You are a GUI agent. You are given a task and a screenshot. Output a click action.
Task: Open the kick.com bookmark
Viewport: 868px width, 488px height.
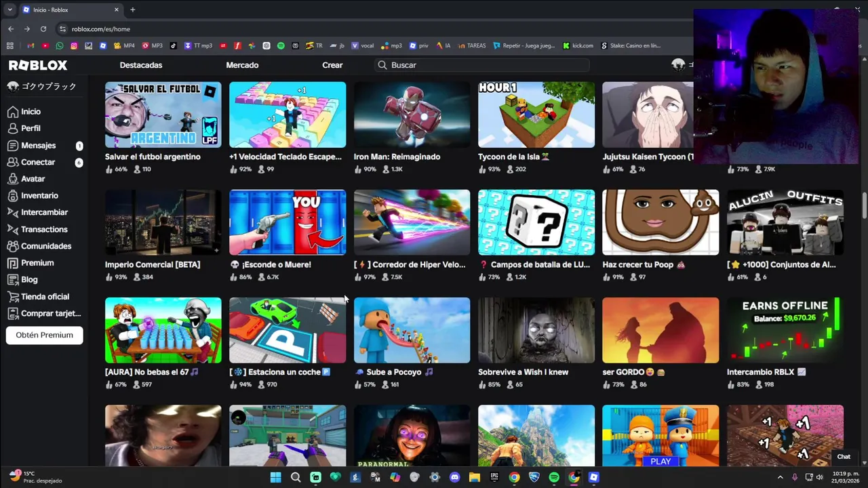coord(578,45)
